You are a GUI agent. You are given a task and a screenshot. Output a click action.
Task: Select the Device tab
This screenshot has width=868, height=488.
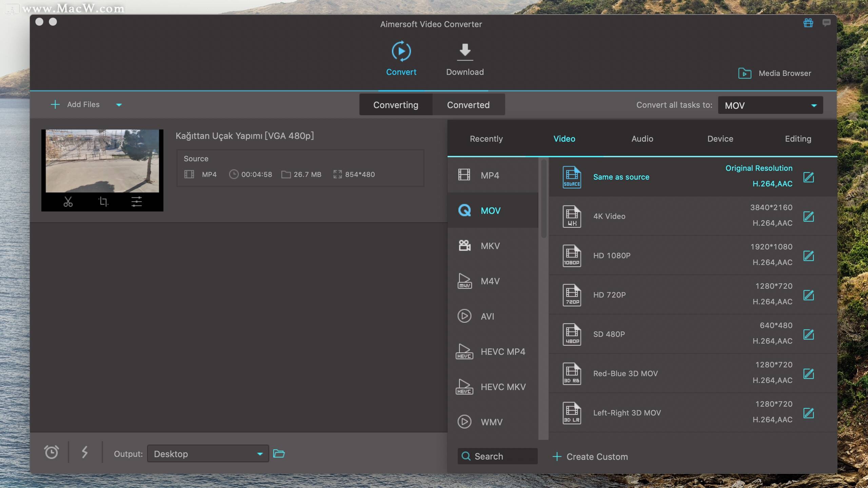pyautogui.click(x=720, y=139)
